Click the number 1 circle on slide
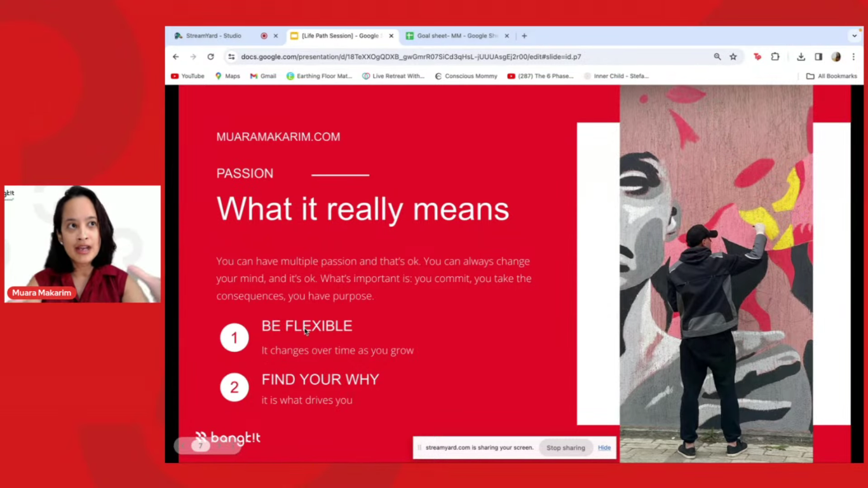 [234, 338]
